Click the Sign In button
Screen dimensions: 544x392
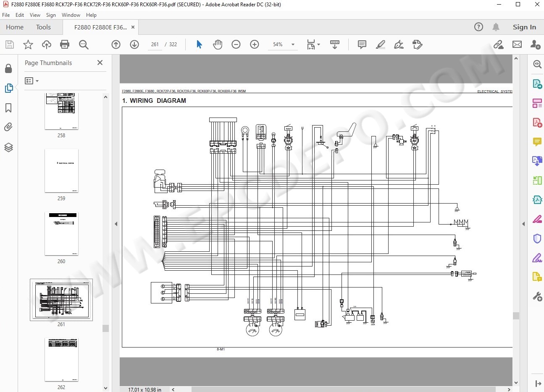524,27
